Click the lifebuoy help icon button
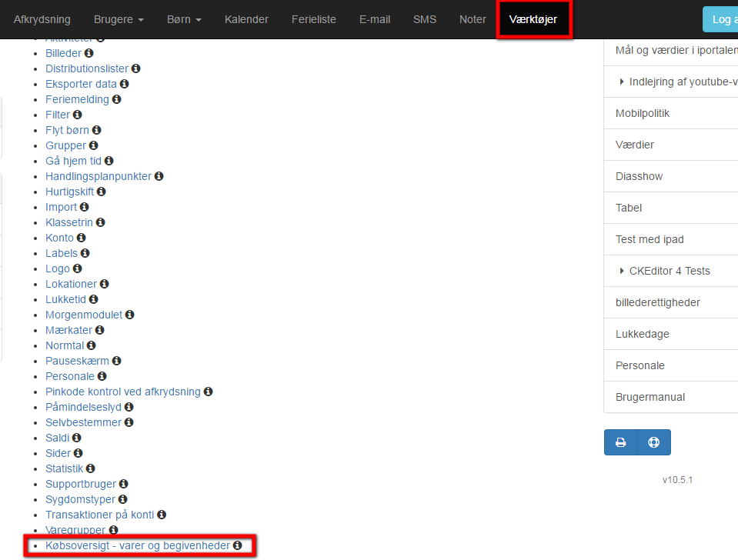This screenshot has width=738, height=560. click(x=654, y=442)
